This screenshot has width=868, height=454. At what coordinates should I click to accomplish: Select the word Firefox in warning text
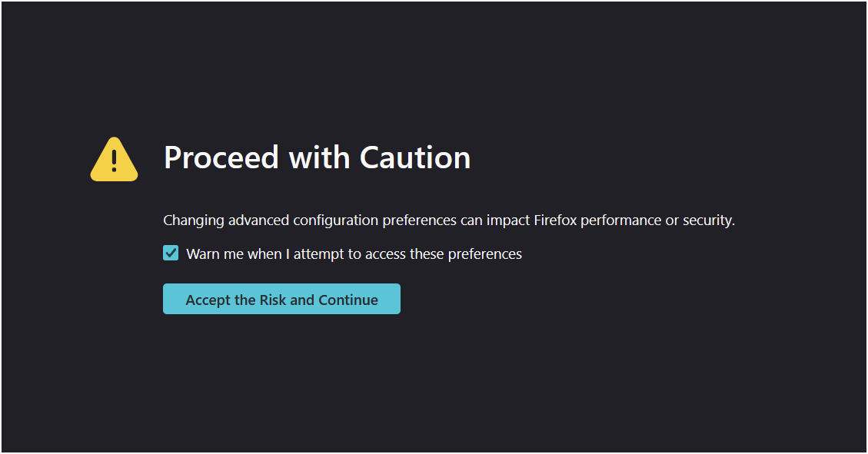point(555,220)
